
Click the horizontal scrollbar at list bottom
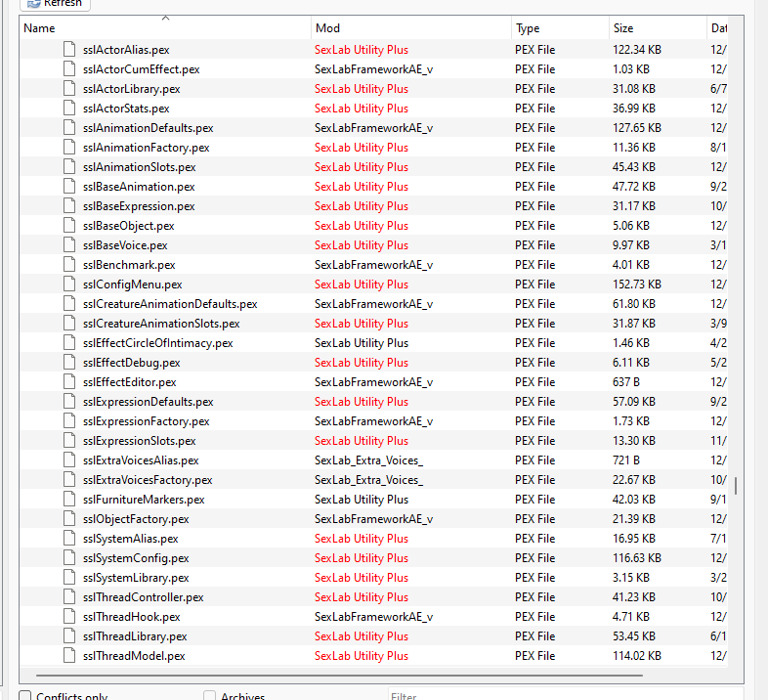click(x=339, y=675)
